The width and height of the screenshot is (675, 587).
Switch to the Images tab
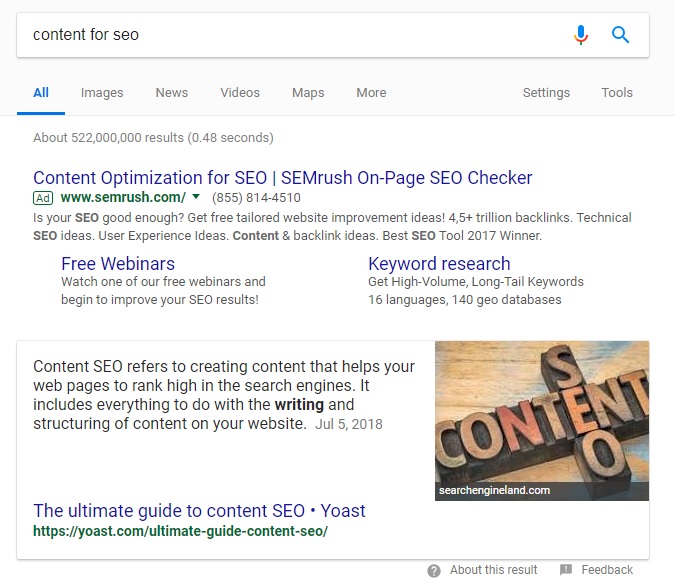[x=102, y=93]
